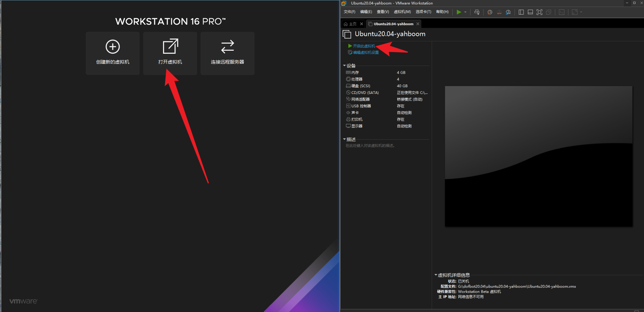Click the green power-on toolbar button
Image resolution: width=644 pixels, height=312 pixels.
pyautogui.click(x=459, y=12)
